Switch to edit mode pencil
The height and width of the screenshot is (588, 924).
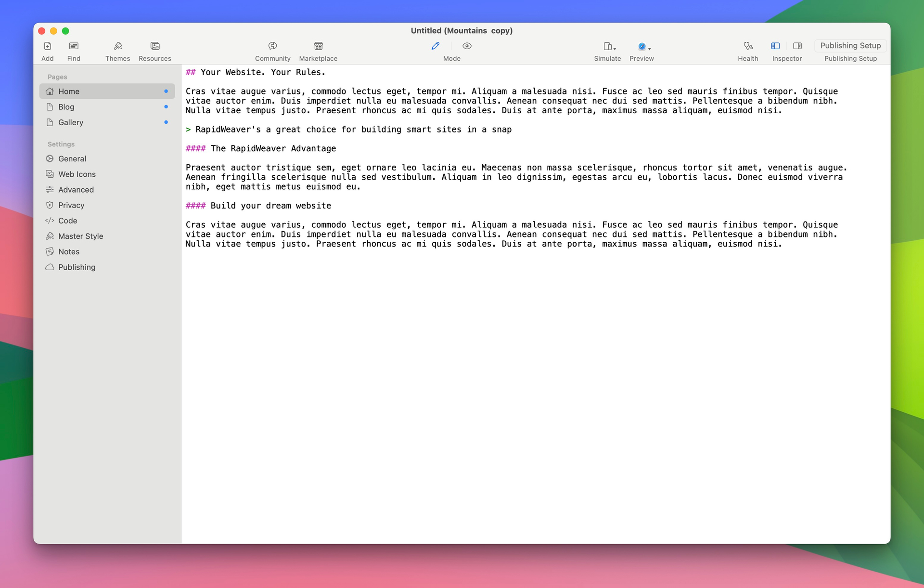coord(436,46)
